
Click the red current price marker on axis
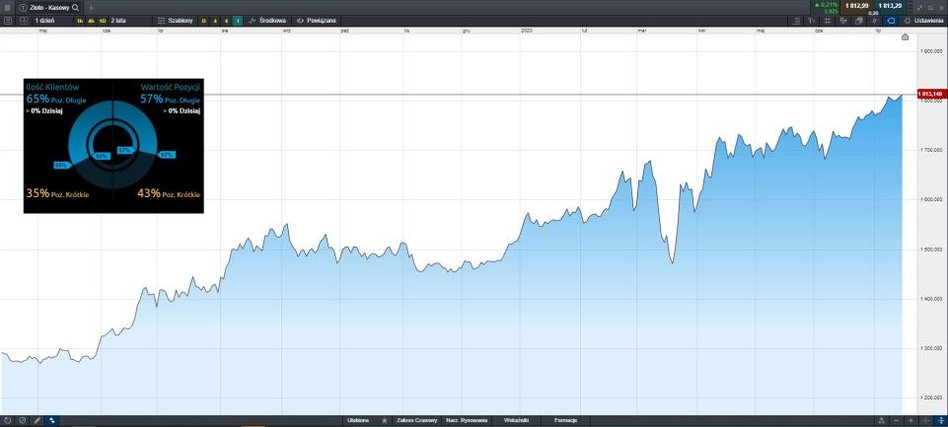pyautogui.click(x=930, y=94)
